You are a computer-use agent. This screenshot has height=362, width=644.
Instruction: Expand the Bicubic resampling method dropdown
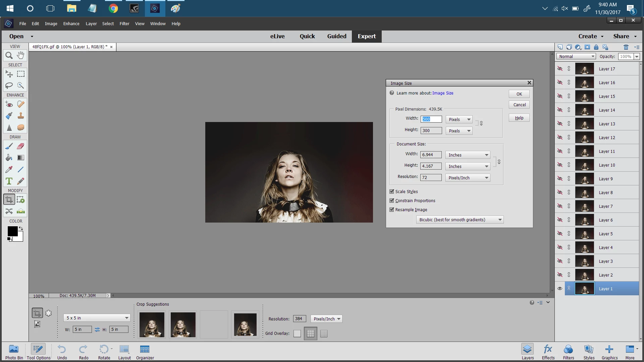point(460,220)
